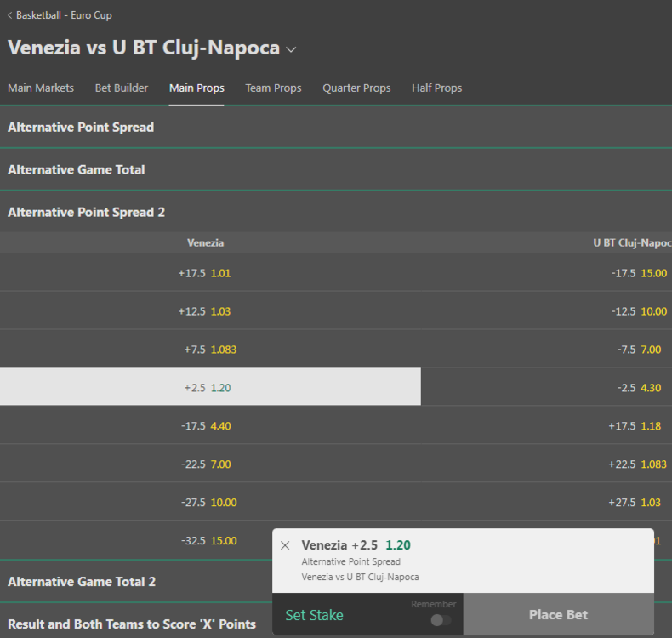Expand Result and Both Teams to Score section

coord(132,624)
